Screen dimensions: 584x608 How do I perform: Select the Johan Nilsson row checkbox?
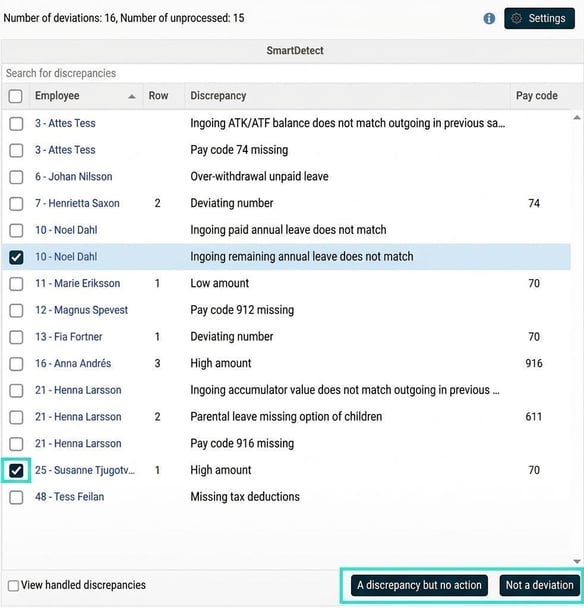16,177
